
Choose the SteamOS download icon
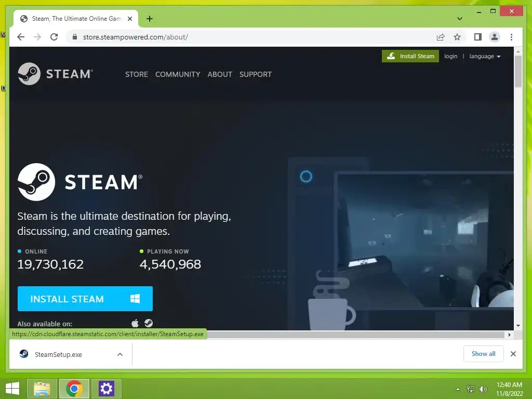pos(148,323)
